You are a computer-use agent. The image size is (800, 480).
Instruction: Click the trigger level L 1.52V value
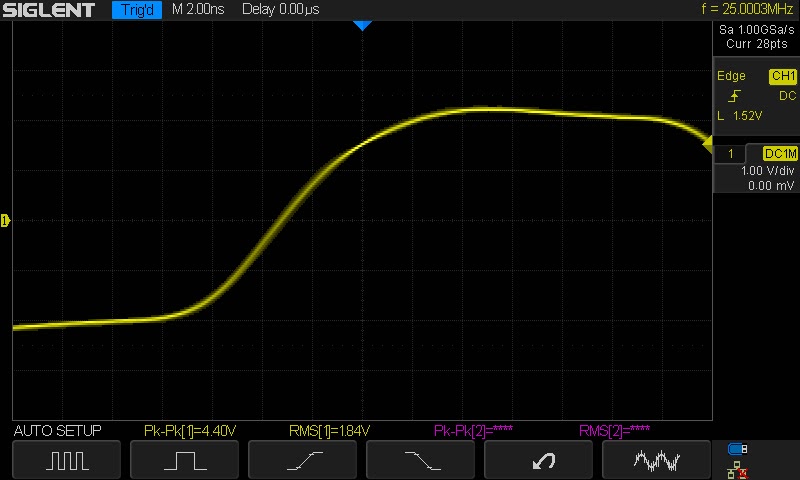click(x=740, y=116)
